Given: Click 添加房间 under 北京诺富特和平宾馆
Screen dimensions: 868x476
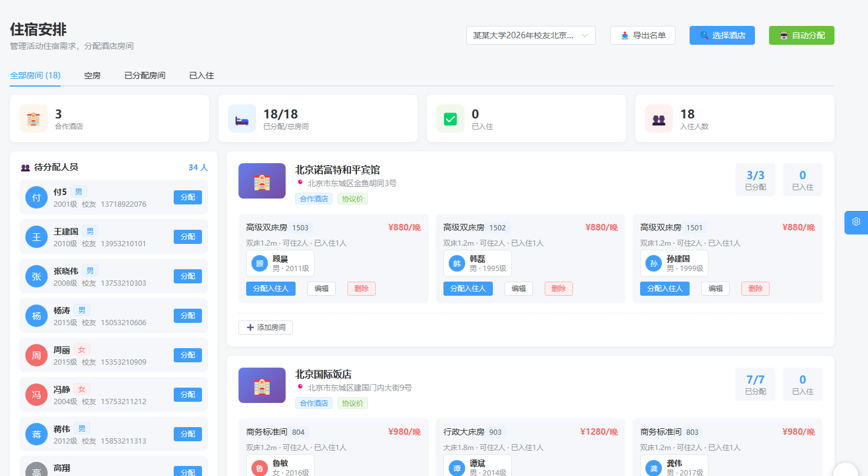Looking at the screenshot, I should click(x=266, y=328).
